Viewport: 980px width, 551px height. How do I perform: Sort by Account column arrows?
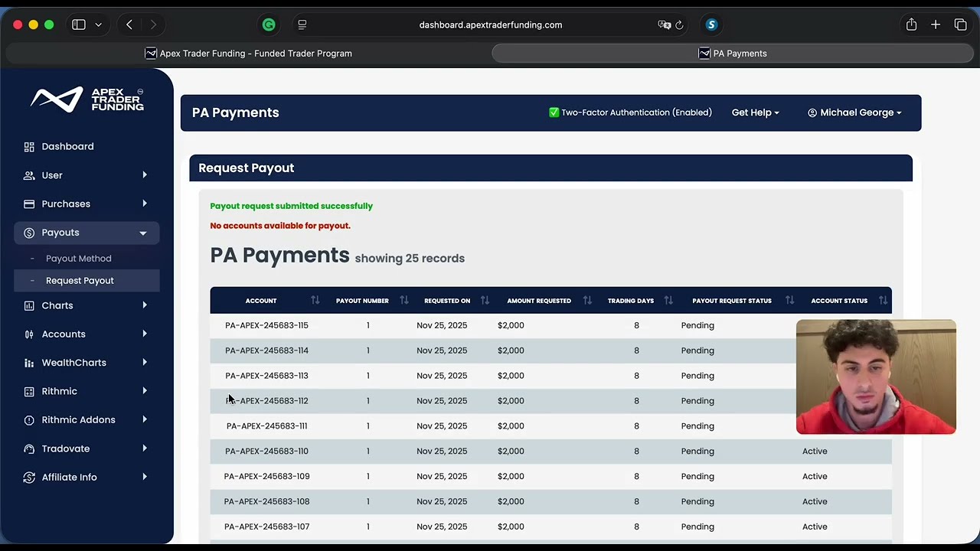pos(315,301)
